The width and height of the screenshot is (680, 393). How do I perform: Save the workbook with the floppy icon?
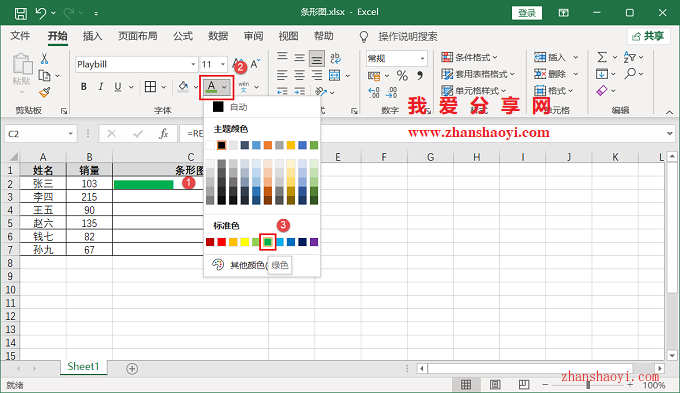point(20,13)
